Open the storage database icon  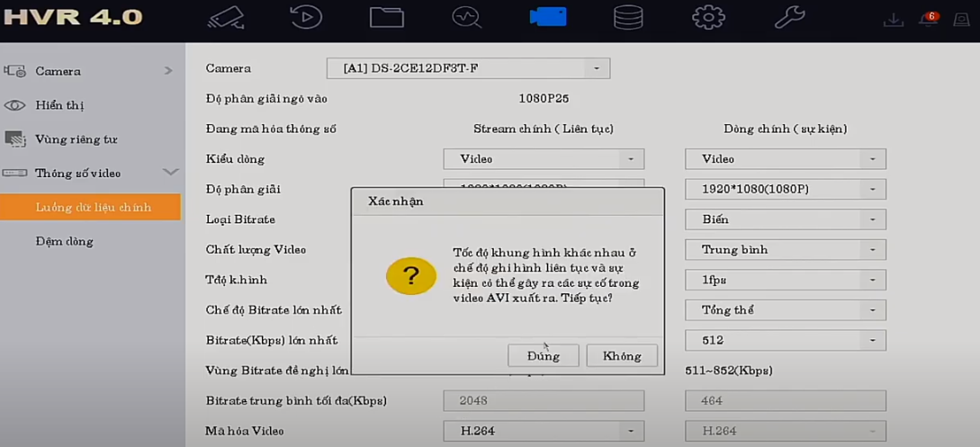point(628,17)
